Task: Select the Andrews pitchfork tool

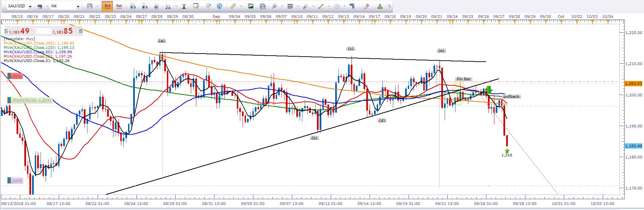Action: point(305,6)
